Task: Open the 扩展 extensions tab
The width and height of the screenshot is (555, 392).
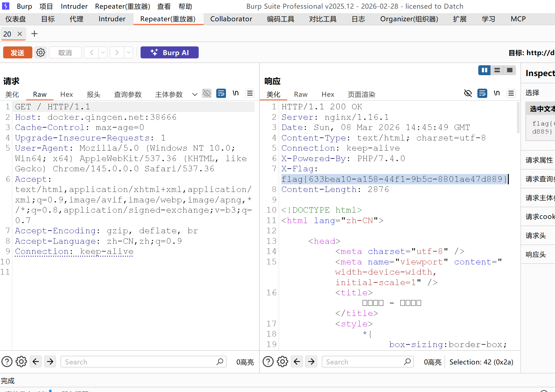Action: pos(460,19)
